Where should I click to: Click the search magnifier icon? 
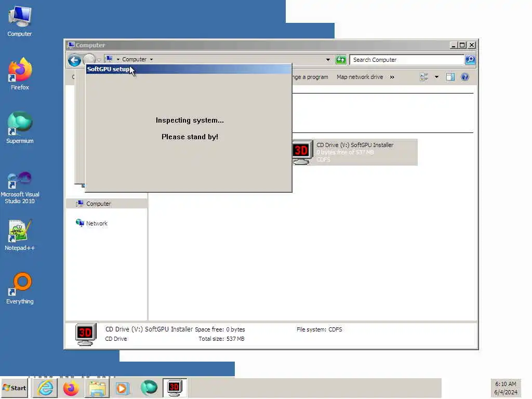pos(470,60)
